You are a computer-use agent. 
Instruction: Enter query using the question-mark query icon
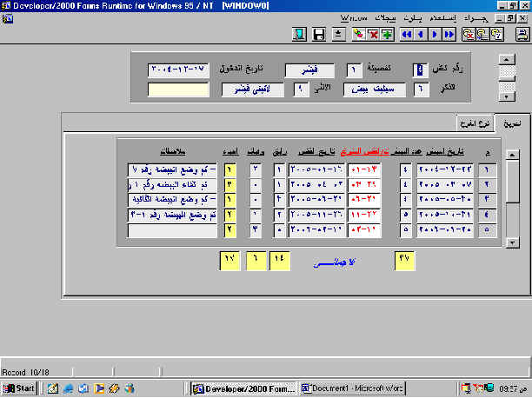point(497,34)
